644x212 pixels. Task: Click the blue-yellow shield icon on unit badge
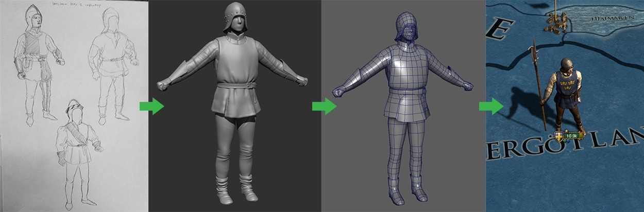click(560, 136)
